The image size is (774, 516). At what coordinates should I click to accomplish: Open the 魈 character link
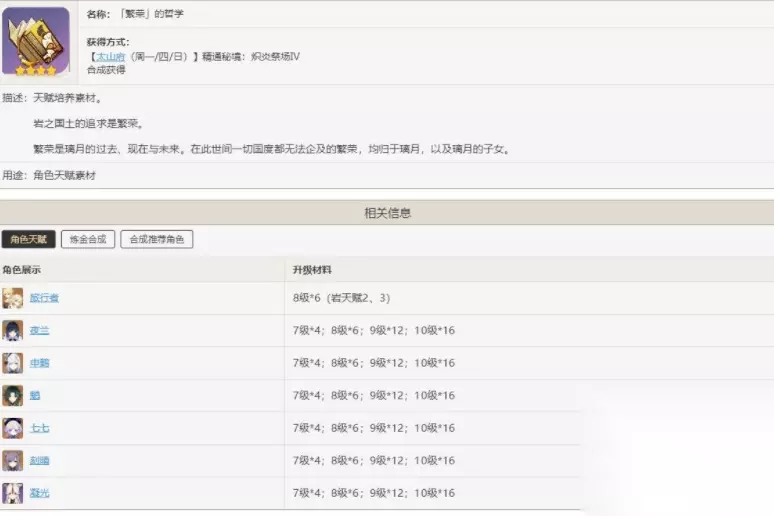pyautogui.click(x=35, y=396)
